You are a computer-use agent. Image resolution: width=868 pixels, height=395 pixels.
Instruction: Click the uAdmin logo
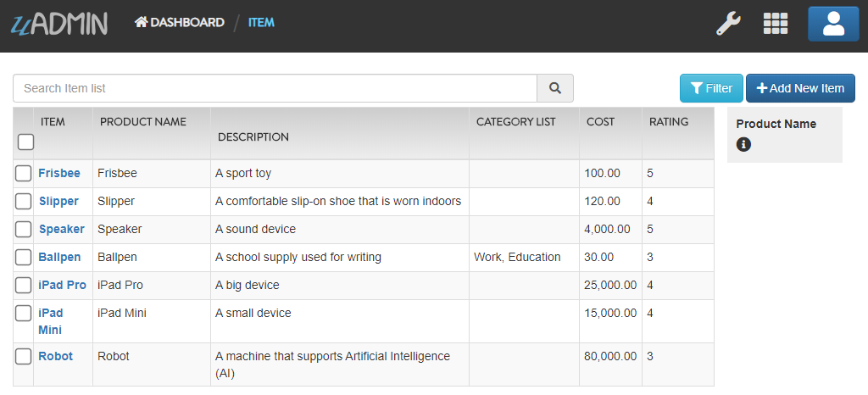[59, 23]
